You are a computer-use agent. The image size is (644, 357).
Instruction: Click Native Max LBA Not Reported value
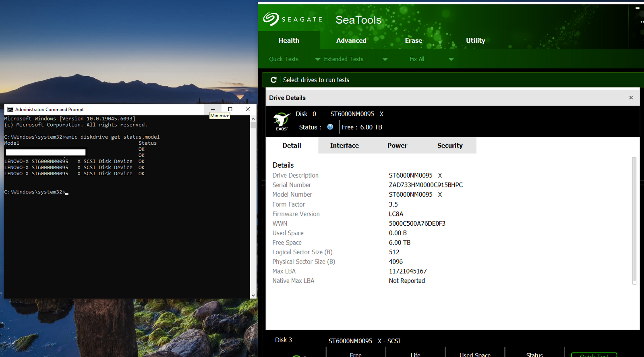click(407, 281)
